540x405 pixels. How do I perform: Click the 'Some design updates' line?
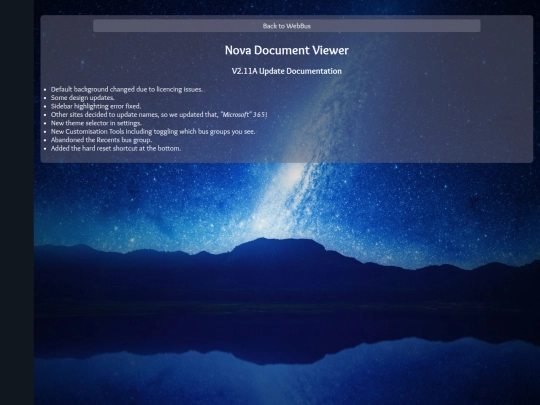[x=83, y=98]
